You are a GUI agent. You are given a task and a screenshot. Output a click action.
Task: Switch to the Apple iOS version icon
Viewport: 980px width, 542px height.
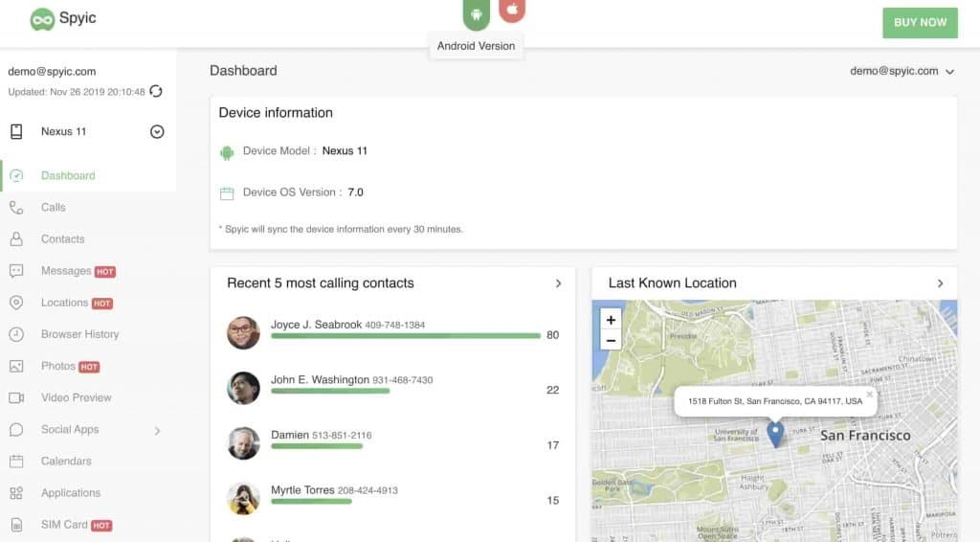512,11
